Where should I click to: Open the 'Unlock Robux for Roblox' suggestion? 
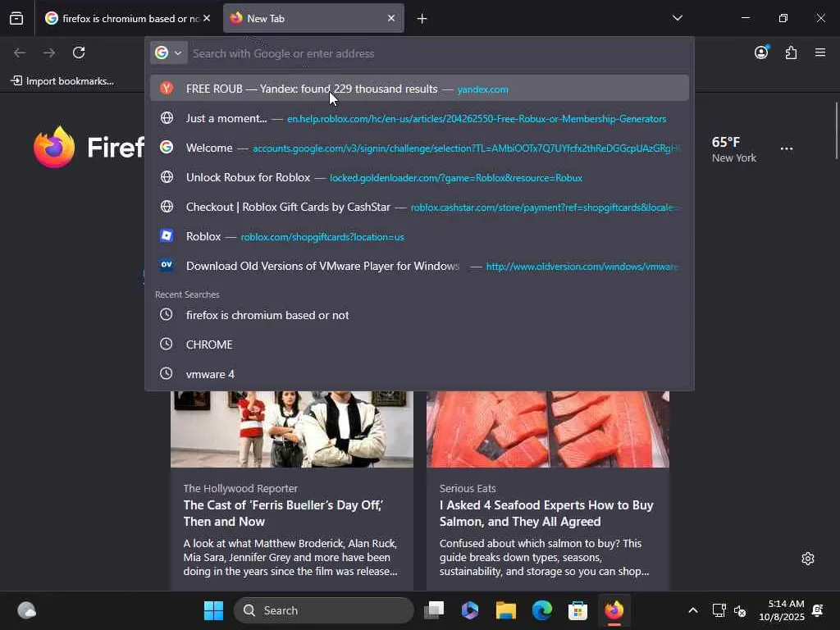[x=419, y=177]
